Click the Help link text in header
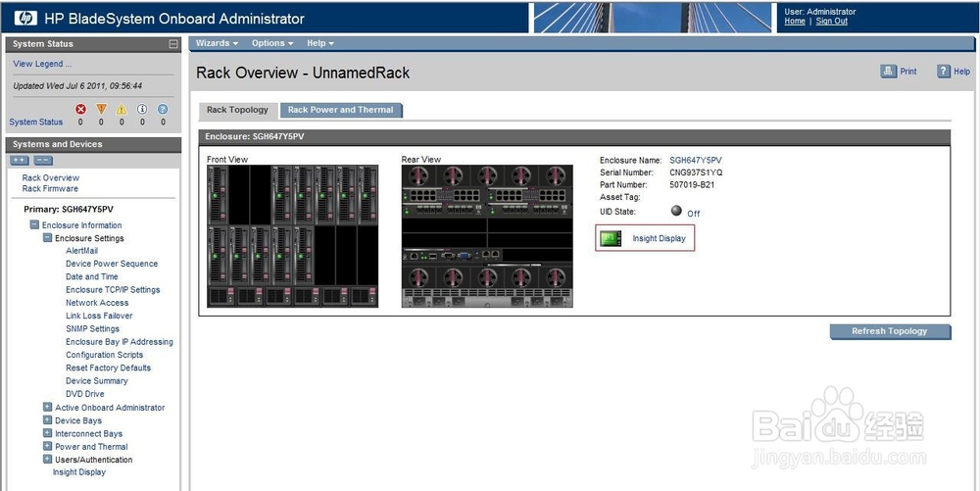The width and height of the screenshot is (980, 491). tap(962, 72)
